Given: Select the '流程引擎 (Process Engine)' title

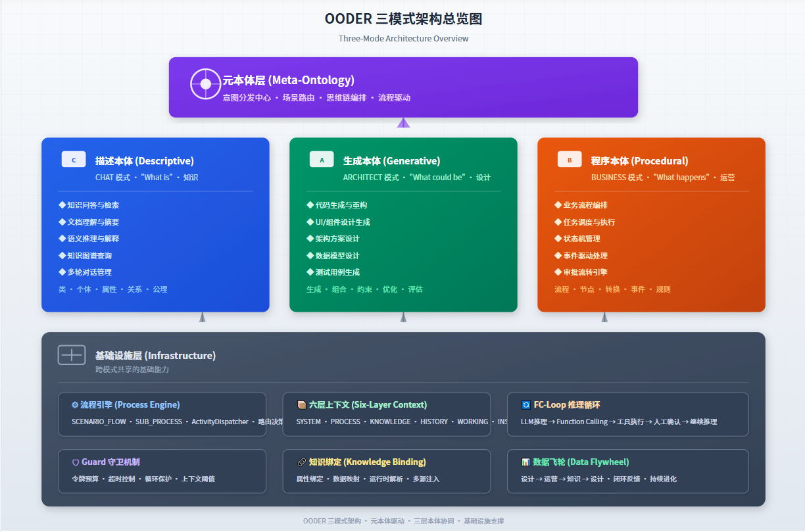Looking at the screenshot, I should [x=130, y=405].
